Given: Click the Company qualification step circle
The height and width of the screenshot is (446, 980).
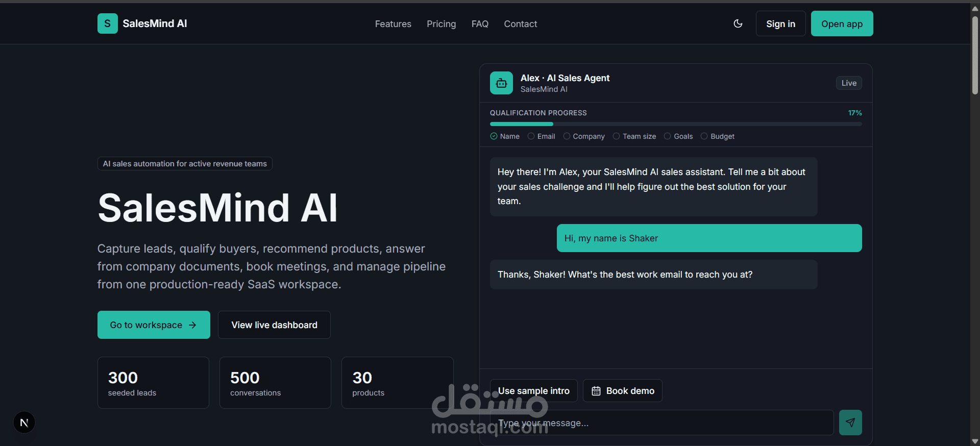Looking at the screenshot, I should (x=567, y=136).
